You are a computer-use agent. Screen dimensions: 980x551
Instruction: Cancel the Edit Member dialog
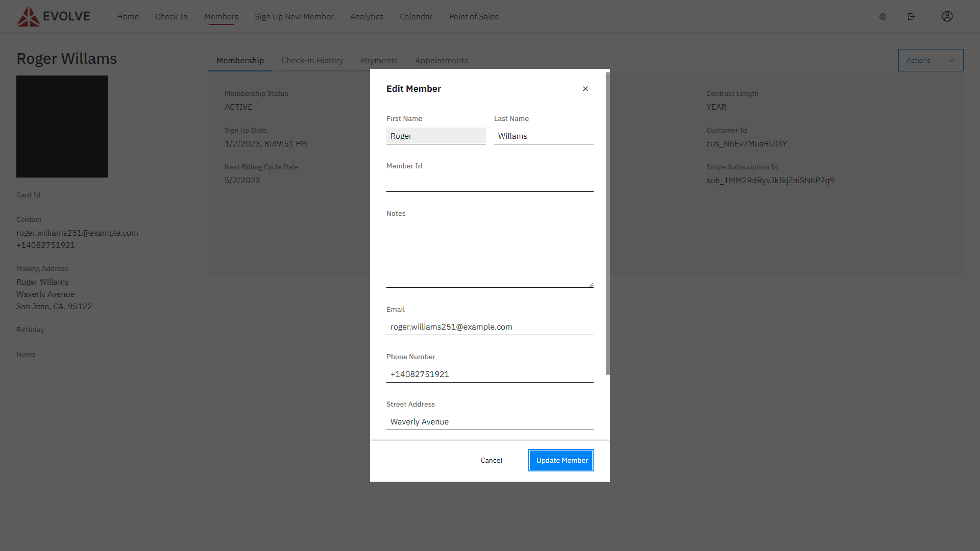(491, 460)
